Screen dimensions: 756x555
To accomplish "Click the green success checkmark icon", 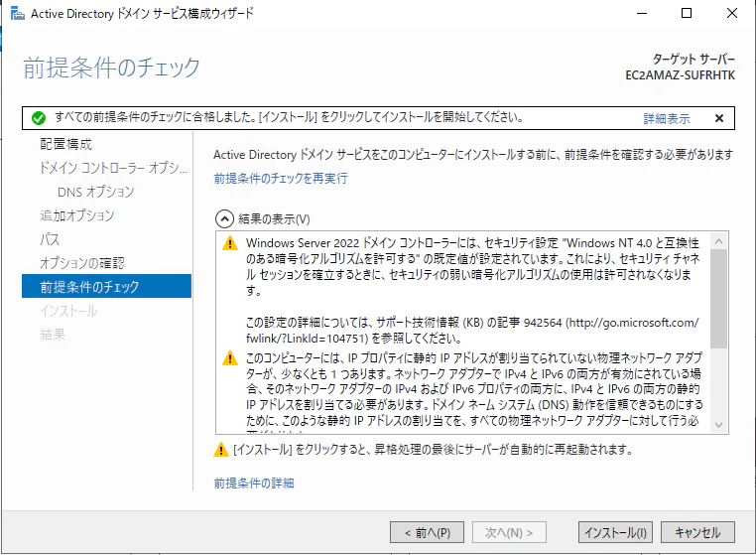I will coord(39,118).
